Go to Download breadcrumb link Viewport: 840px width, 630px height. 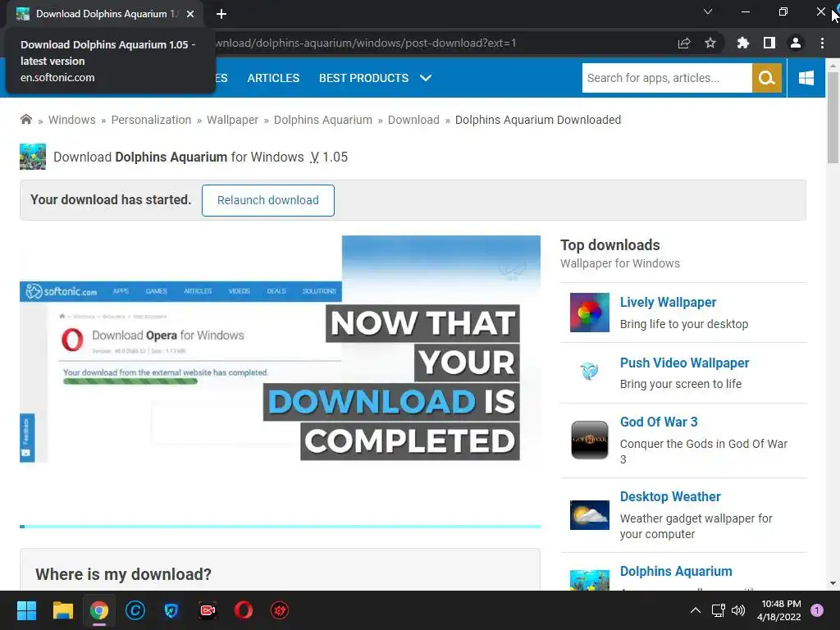[x=413, y=120]
